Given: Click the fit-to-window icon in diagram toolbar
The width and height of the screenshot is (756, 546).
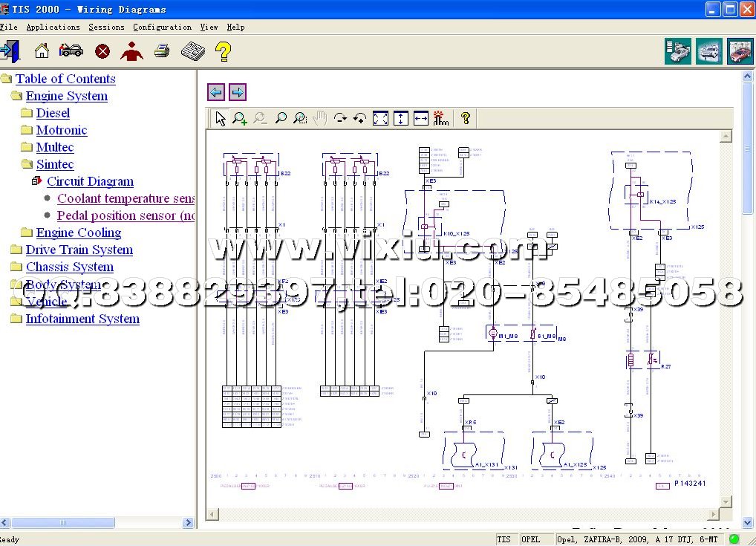Looking at the screenshot, I should click(380, 118).
